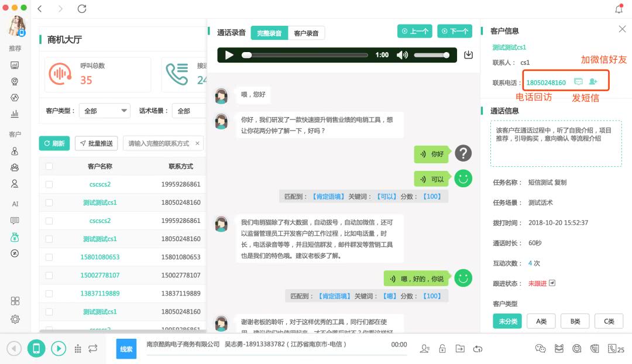Click the dial pad icon in bottom bar

[x=78, y=348]
